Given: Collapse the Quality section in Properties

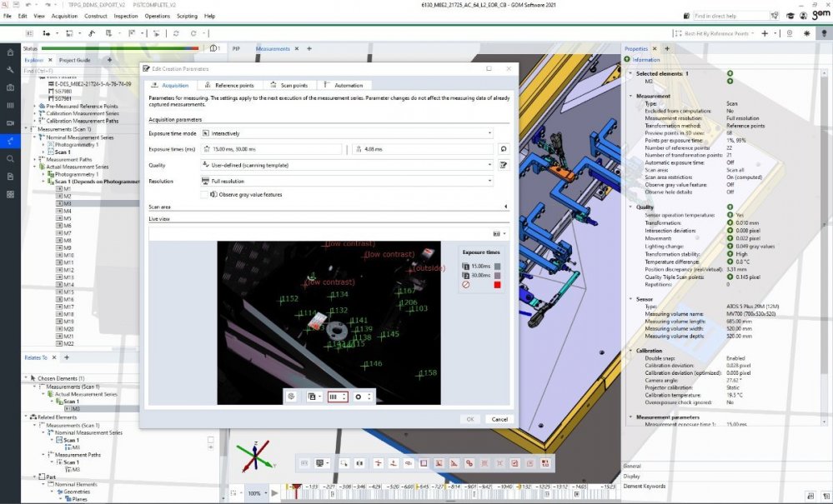Looking at the screenshot, I should coord(630,207).
